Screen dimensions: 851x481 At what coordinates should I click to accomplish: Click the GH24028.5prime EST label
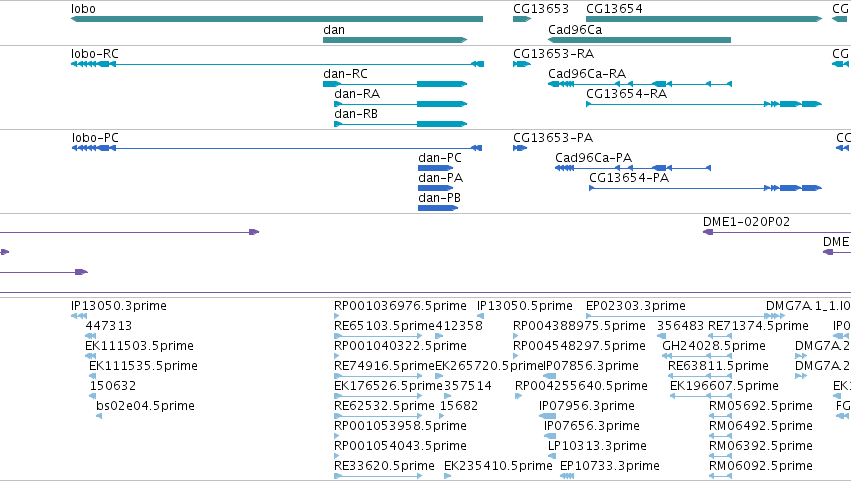714,346
